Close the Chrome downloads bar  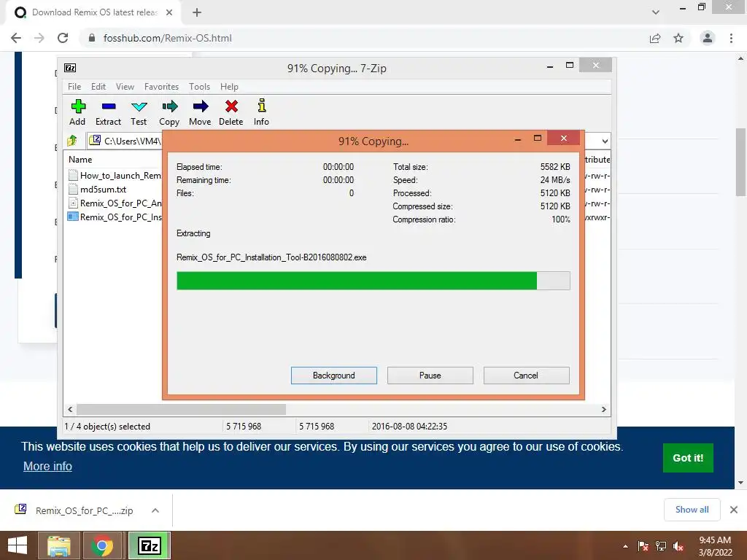coord(734,510)
